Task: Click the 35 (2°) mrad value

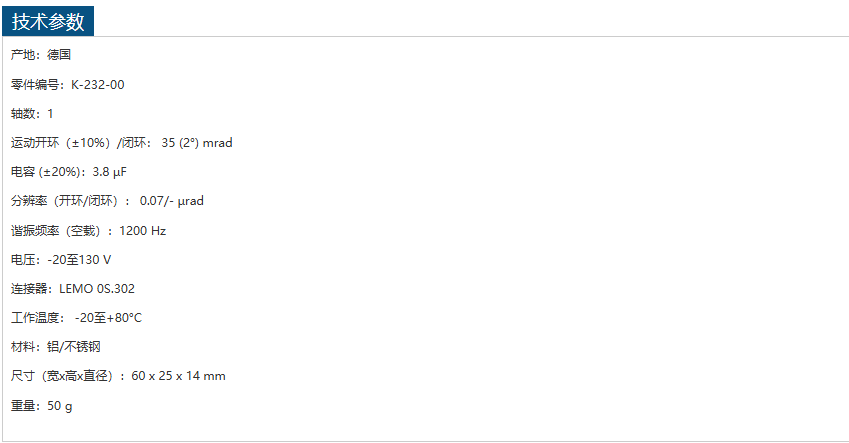Action: tap(196, 143)
